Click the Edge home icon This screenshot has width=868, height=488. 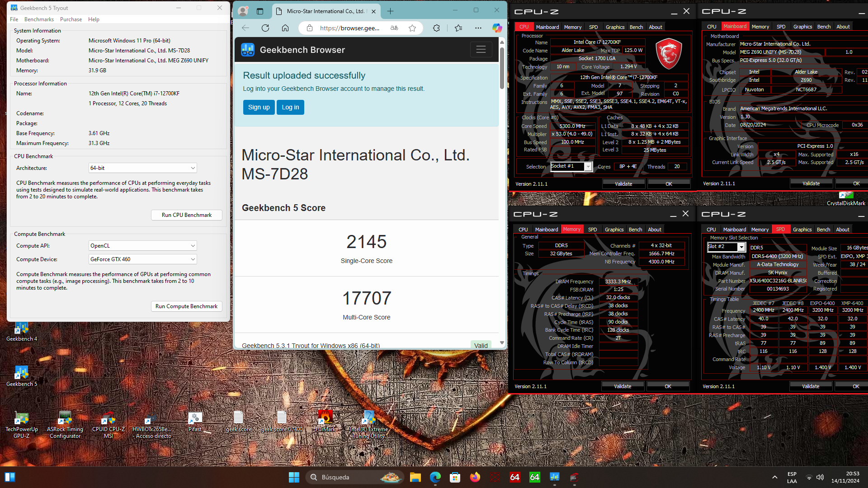tap(285, 28)
